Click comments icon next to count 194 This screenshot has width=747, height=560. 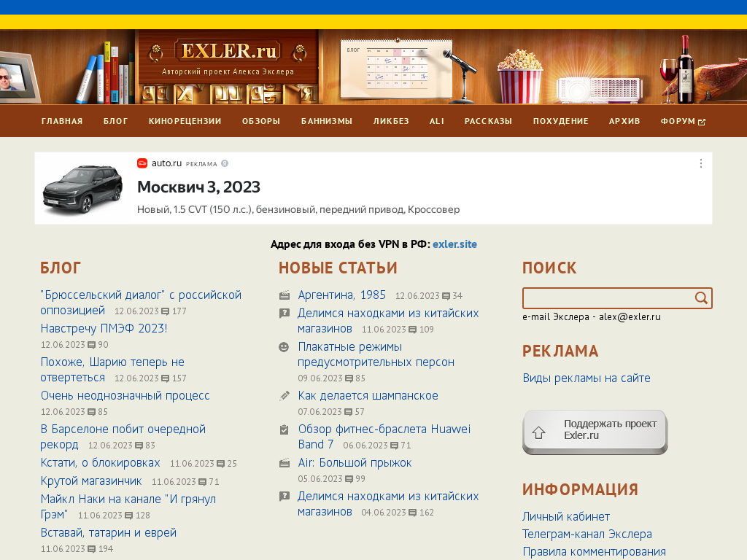(x=91, y=549)
